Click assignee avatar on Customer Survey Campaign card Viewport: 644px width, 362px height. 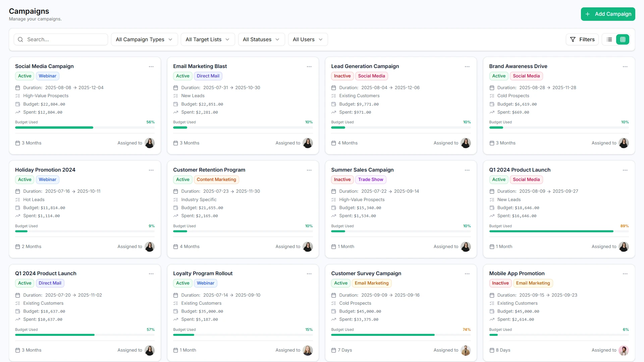click(x=466, y=350)
